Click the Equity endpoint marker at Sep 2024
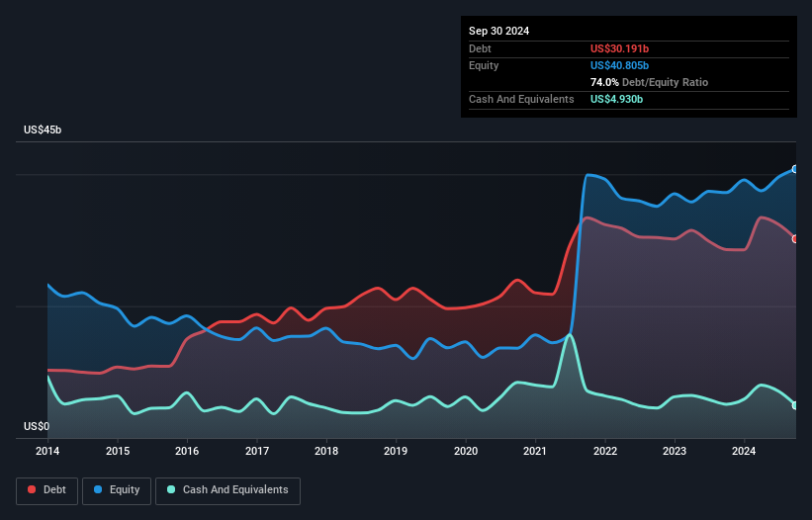Viewport: 812px width, 520px height. pyautogui.click(x=795, y=169)
